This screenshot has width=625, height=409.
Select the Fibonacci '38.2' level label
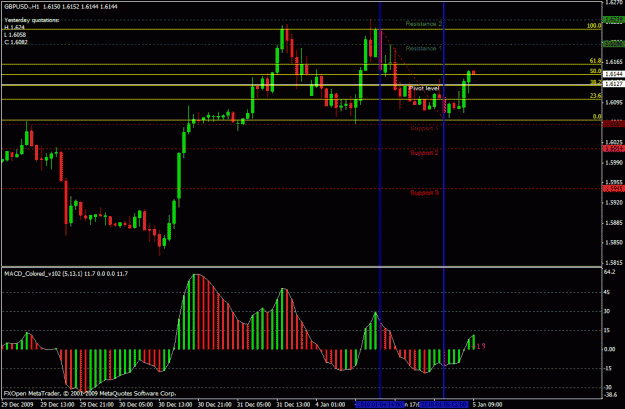point(595,82)
